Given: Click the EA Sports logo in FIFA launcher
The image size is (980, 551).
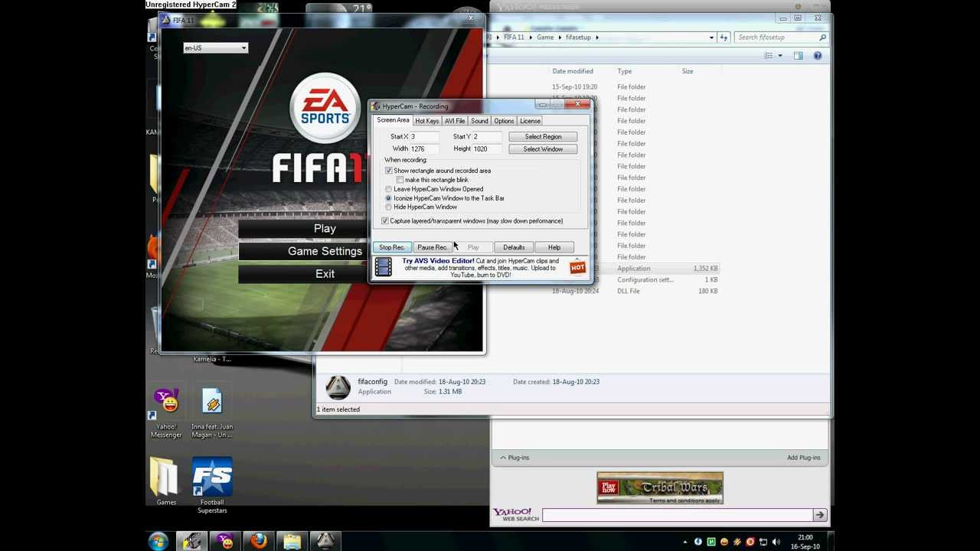Looking at the screenshot, I should tap(325, 109).
